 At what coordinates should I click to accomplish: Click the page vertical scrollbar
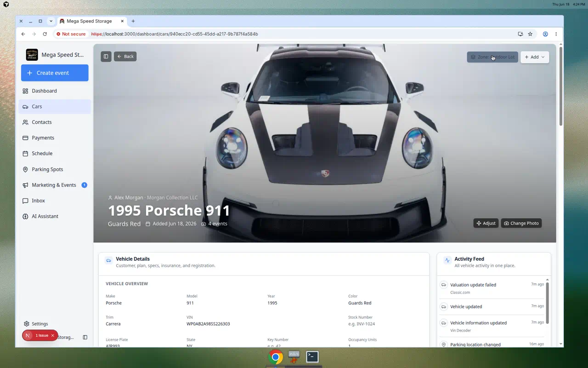tap(560, 86)
